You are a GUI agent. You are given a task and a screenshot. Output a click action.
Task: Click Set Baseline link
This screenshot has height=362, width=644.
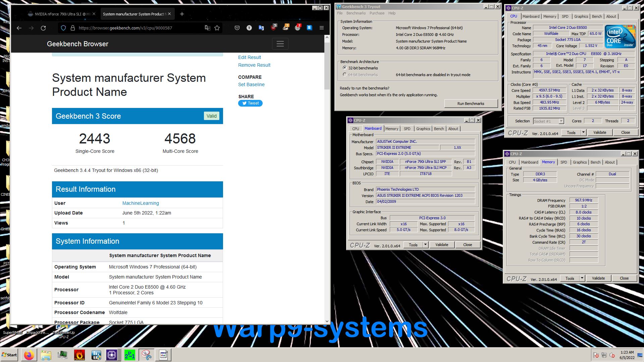tap(251, 85)
